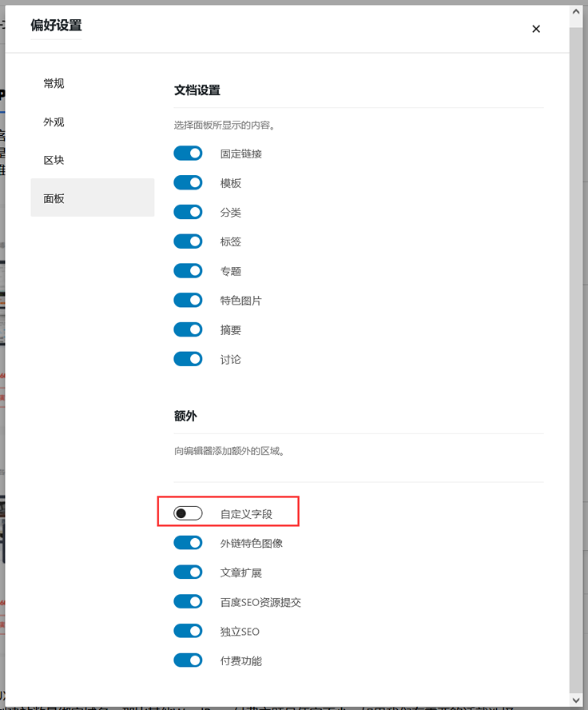Disable the 讨论 panel toggle
The image size is (588, 710).
click(188, 359)
